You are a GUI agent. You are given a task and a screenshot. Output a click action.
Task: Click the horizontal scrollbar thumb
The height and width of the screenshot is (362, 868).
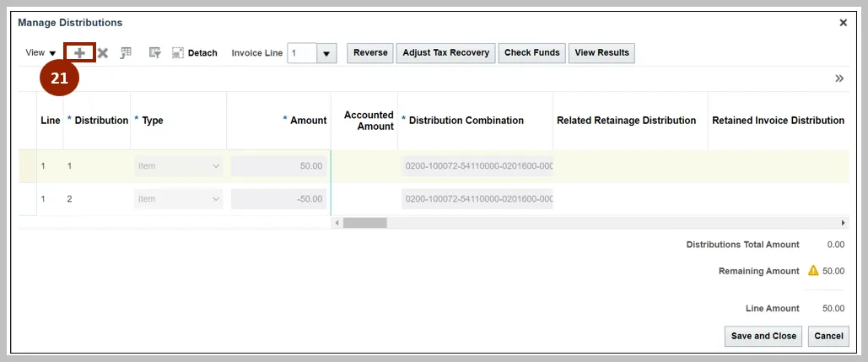(x=364, y=223)
